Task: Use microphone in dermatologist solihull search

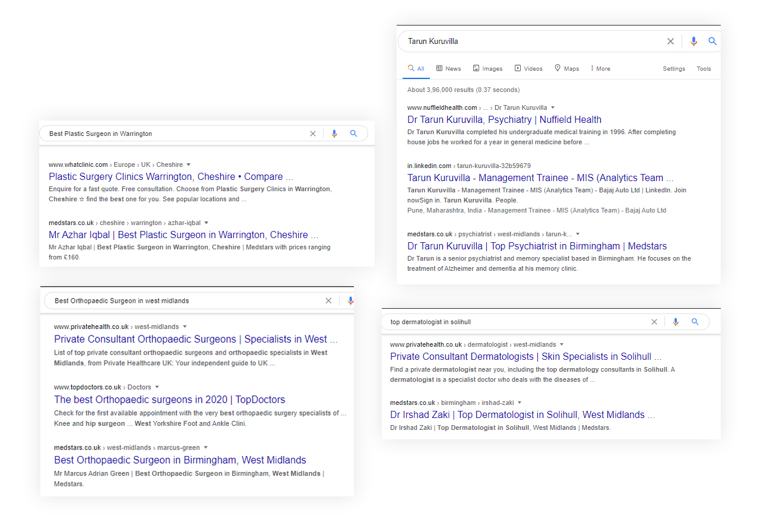Action: [675, 322]
